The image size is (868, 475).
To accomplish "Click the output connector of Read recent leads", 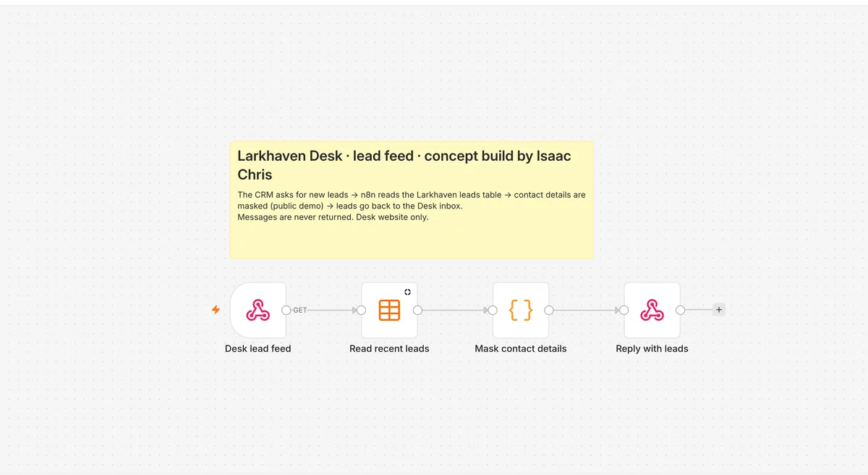I will pyautogui.click(x=417, y=310).
